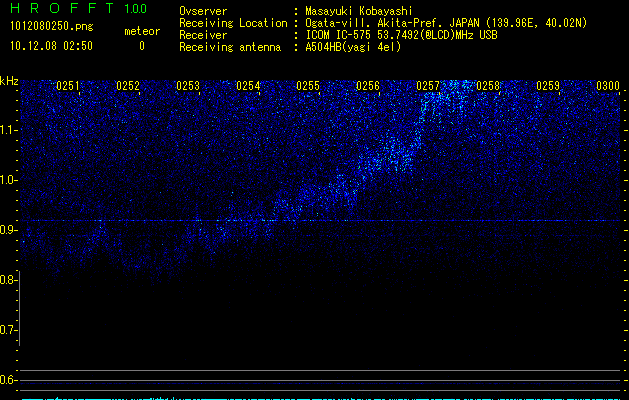Click the 0.9 kHz axis label
Screen dimensions: 629x400
8,230
